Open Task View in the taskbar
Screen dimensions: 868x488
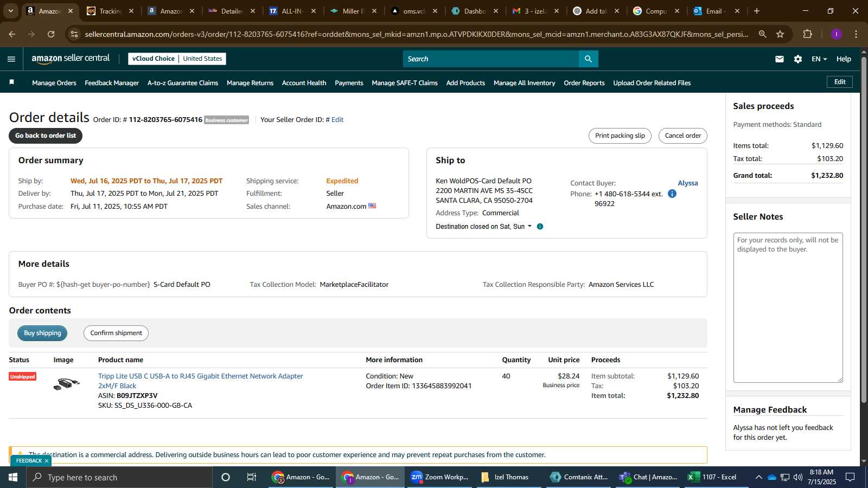(x=251, y=477)
